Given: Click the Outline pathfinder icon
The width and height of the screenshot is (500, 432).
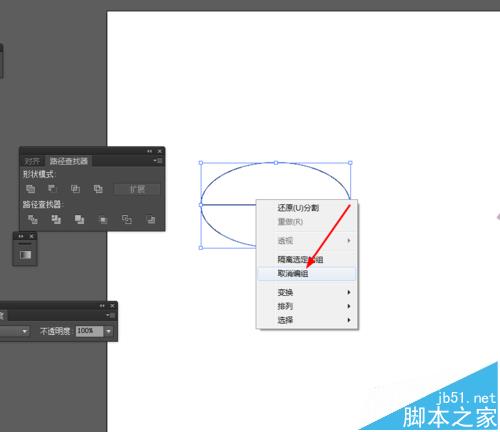Looking at the screenshot, I should click(x=127, y=219).
